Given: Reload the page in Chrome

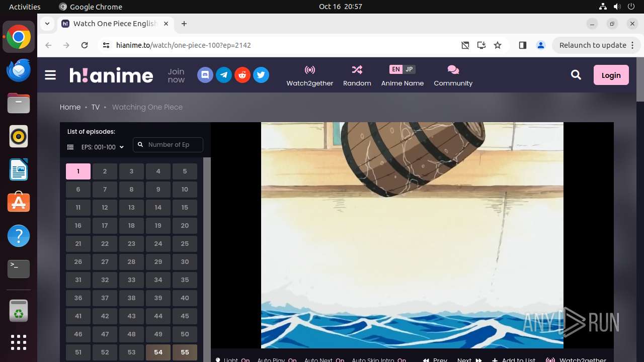Looking at the screenshot, I should click(x=85, y=45).
